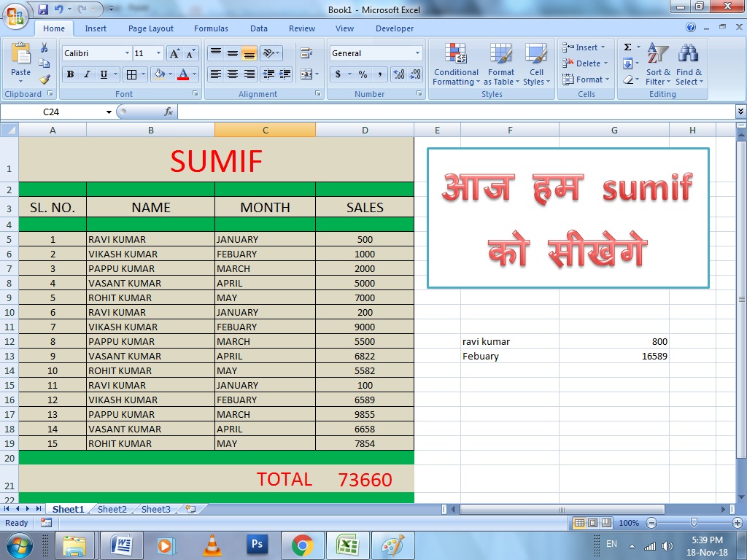Click the Find & Select icon
The height and width of the screenshot is (560, 747).
[689, 64]
